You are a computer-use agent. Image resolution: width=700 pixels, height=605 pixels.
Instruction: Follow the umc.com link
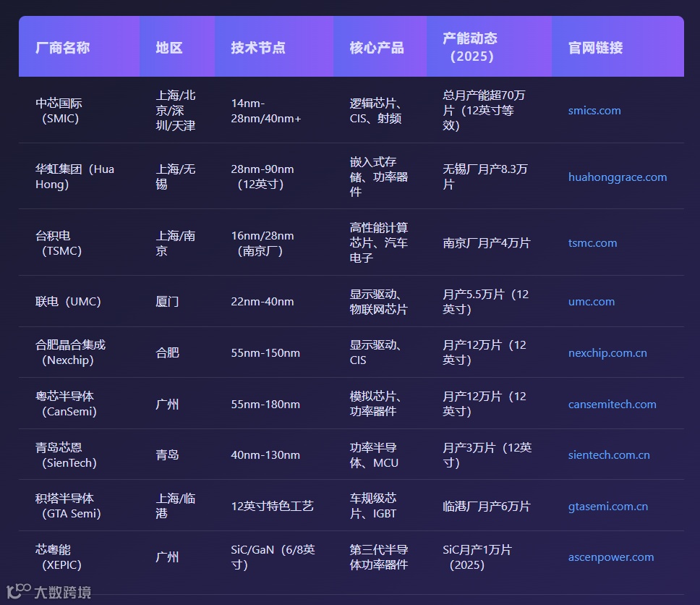coord(591,302)
